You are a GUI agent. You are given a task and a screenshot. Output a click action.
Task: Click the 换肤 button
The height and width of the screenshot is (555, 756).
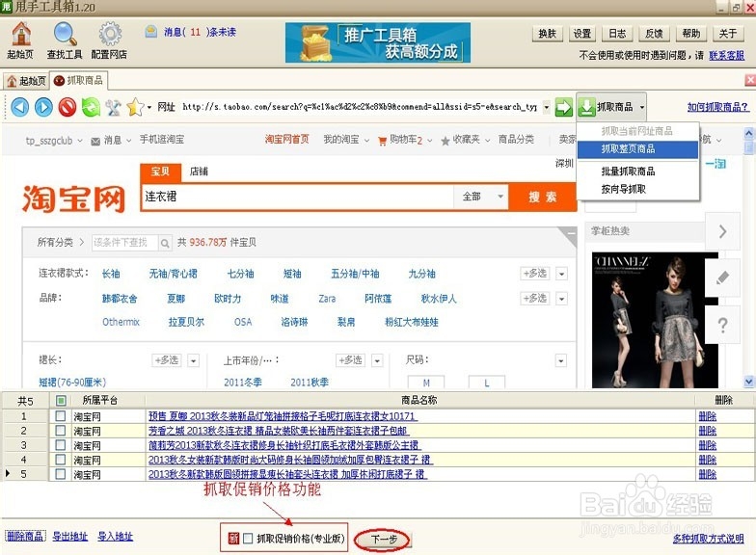(548, 34)
